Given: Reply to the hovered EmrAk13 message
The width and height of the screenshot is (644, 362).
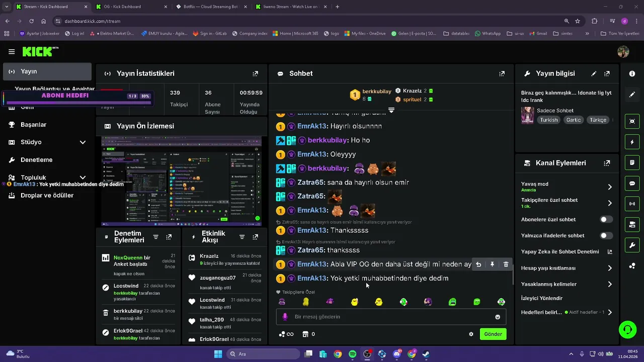Looking at the screenshot, I should click(478, 264).
